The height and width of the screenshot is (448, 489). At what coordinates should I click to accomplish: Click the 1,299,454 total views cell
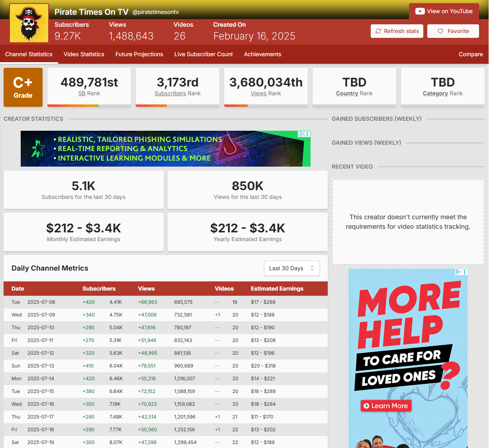coord(185,442)
